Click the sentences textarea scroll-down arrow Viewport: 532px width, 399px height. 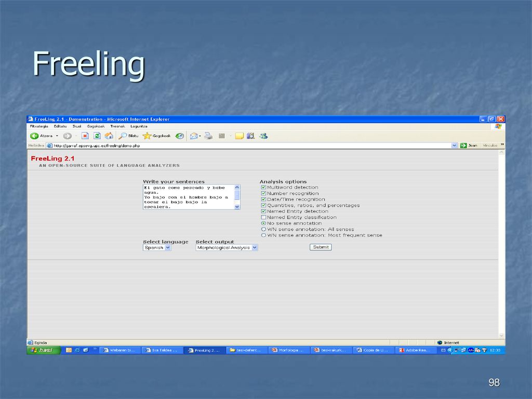[x=237, y=207]
